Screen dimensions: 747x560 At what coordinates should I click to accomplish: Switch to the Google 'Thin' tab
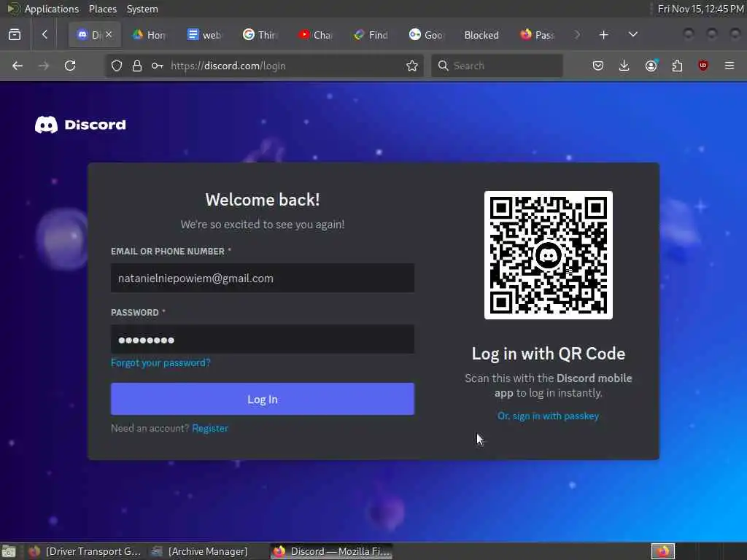click(260, 35)
